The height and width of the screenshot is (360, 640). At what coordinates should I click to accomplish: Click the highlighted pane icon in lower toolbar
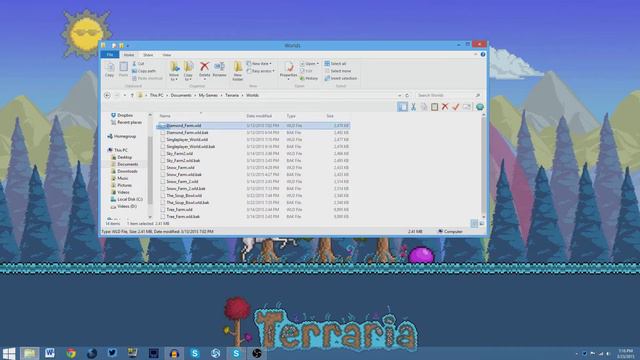click(x=402, y=107)
